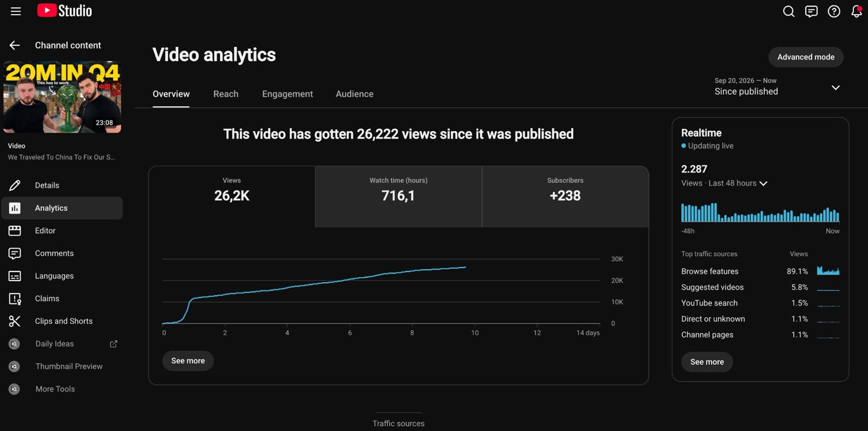Click the Languages subtitles icon
Screen dimensions: 868x431
pos(15,276)
